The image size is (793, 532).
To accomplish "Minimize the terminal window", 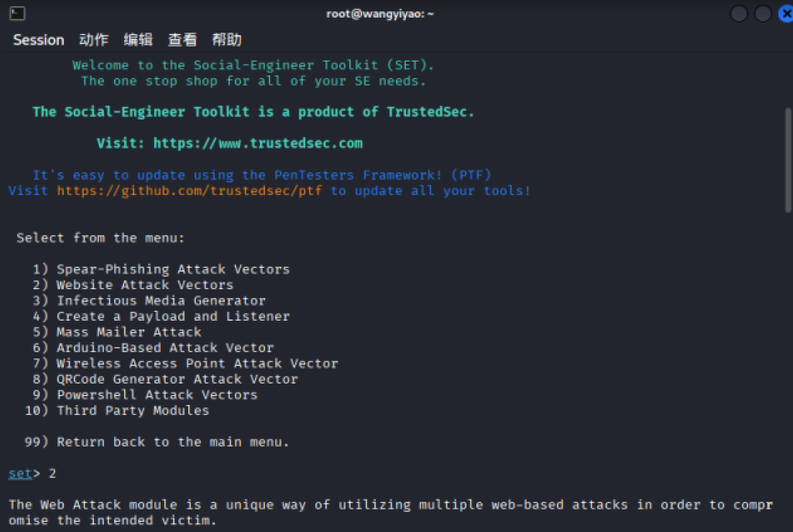I will [738, 14].
